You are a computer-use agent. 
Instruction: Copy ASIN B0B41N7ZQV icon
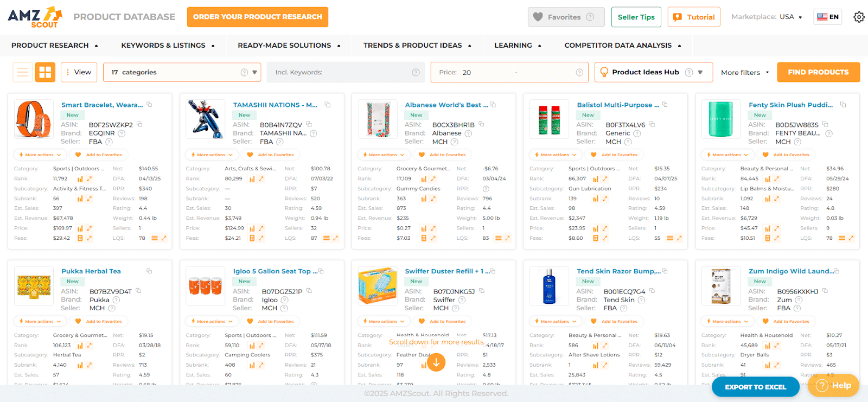[x=309, y=124]
